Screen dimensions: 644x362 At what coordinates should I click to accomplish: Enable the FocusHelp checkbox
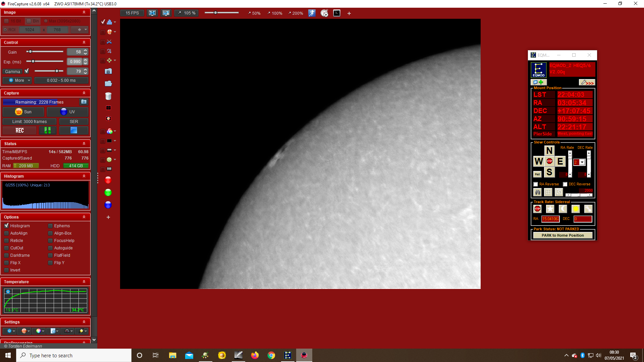pos(50,241)
